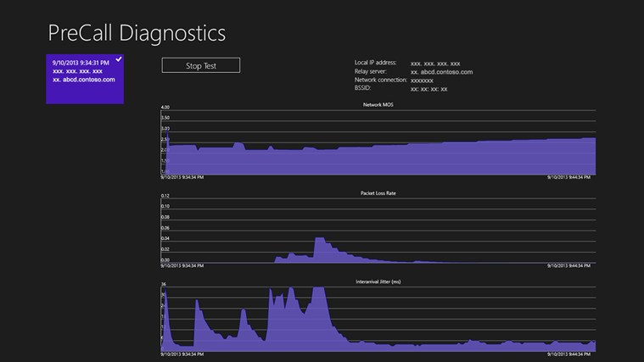Click the Interarrival Jitter start timestamp

coord(182,354)
